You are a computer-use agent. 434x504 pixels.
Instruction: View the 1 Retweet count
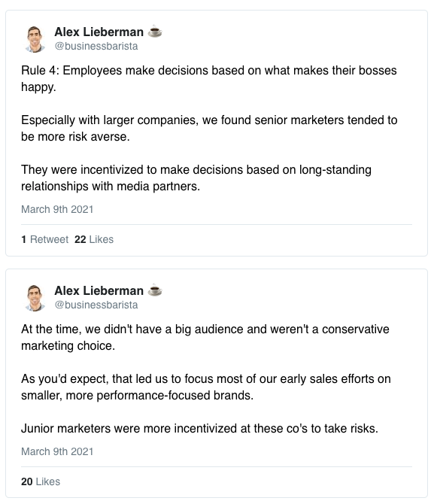[x=44, y=239]
